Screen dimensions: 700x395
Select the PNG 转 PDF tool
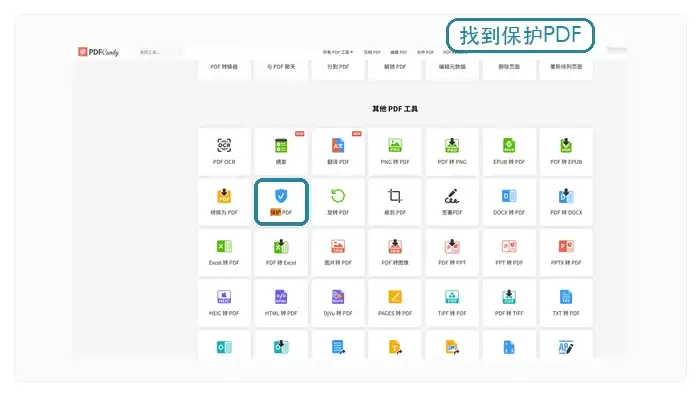(x=395, y=152)
